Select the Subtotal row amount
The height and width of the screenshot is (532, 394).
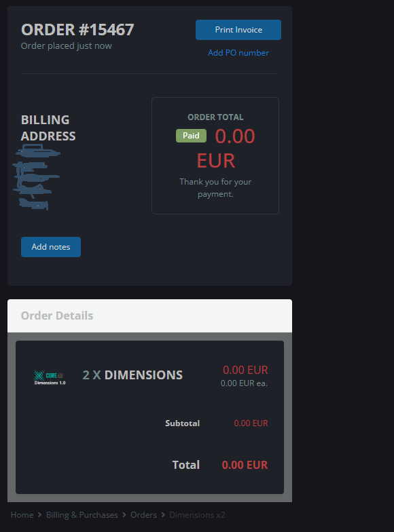pyautogui.click(x=251, y=423)
